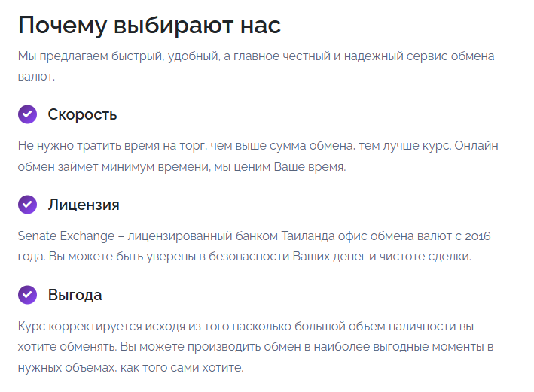This screenshot has height=392, width=534.
Task: Select the Скорость section heading
Action: 82,114
